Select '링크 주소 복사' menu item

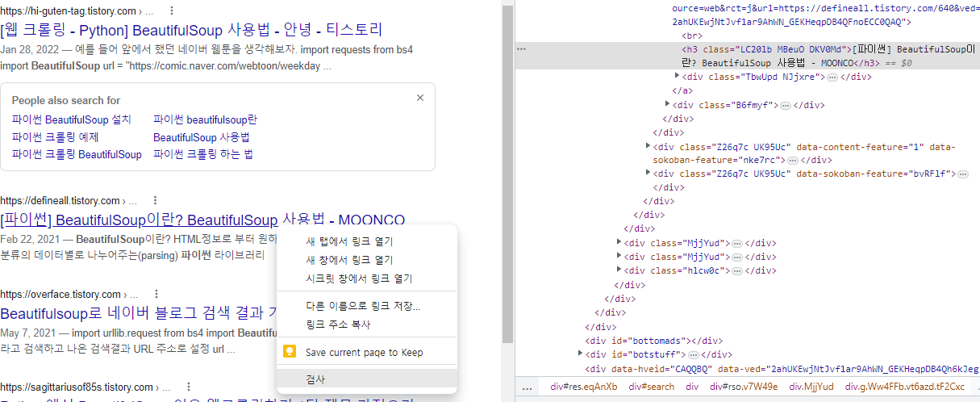click(366, 325)
